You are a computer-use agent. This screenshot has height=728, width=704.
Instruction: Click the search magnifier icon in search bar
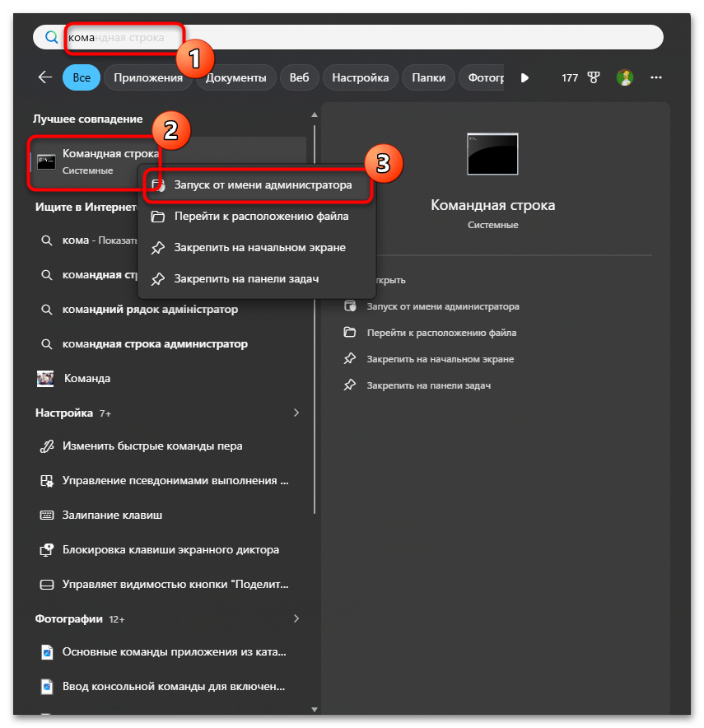click(52, 37)
